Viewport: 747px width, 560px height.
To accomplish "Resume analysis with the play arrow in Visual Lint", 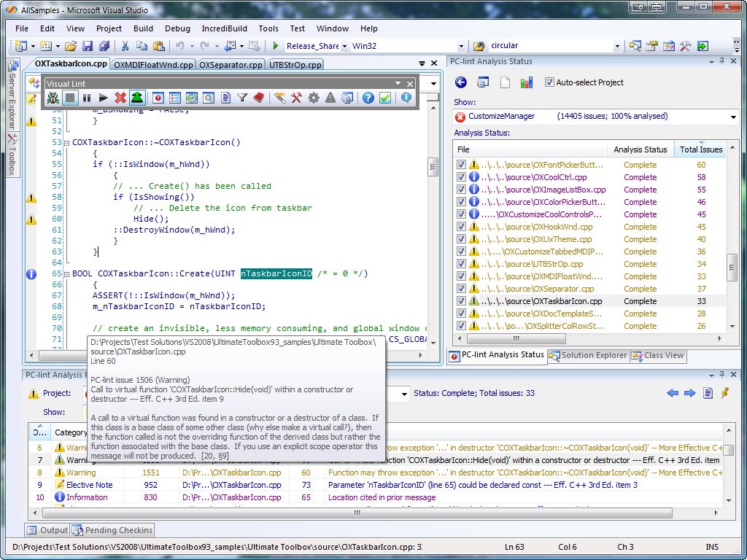I will (103, 98).
